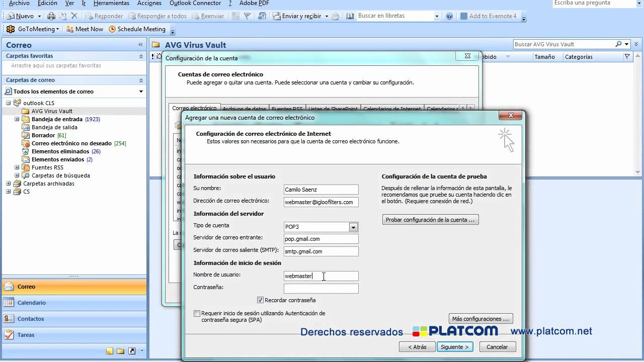The image size is (644, 362).
Task: Click Probar configuración de la cuenta button
Action: click(430, 220)
